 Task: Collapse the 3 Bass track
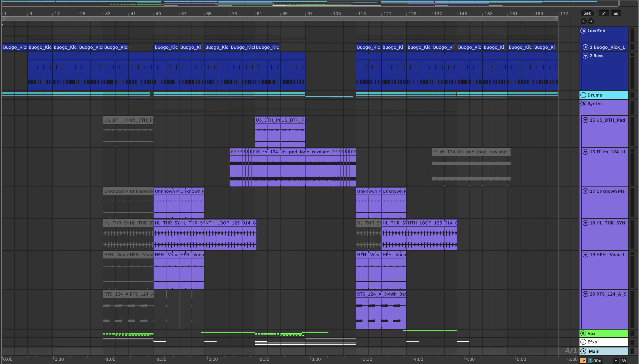click(586, 56)
